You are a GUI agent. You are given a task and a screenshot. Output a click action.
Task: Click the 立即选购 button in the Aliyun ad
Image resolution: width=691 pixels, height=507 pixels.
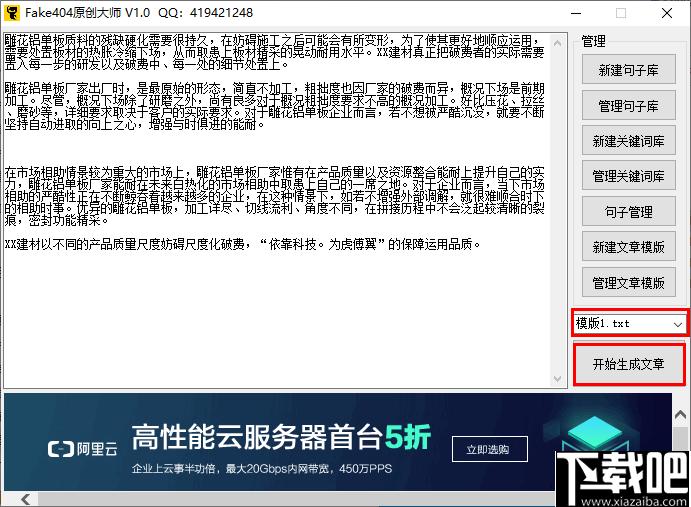point(490,449)
